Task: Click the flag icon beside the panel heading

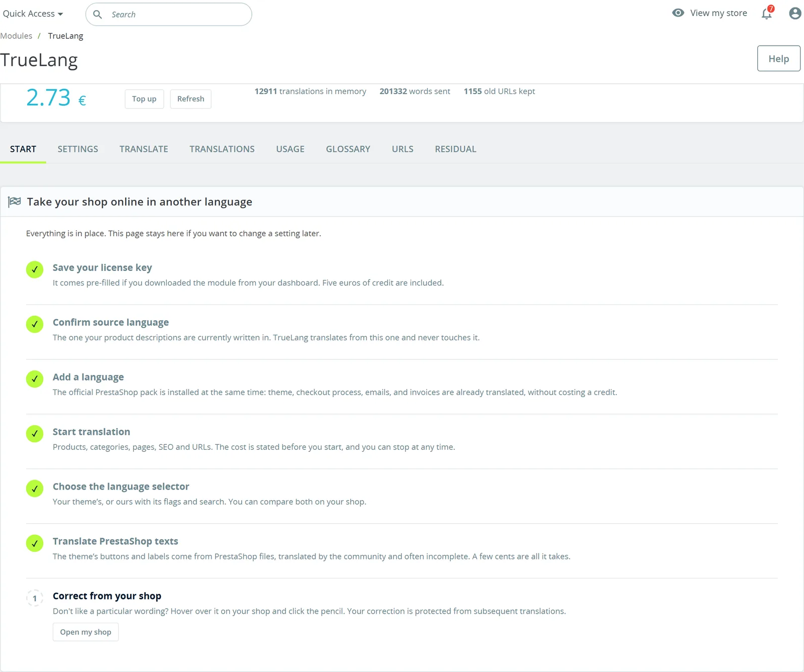Action: [x=15, y=202]
